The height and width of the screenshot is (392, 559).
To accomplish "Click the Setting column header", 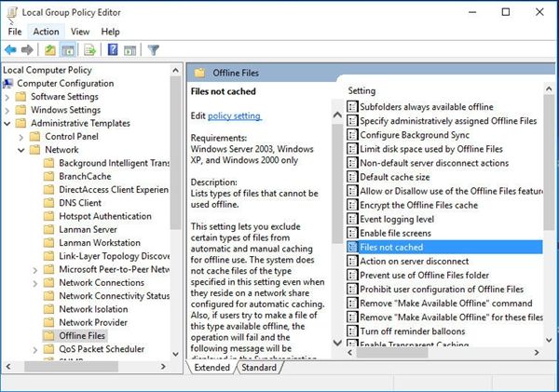I will click(x=361, y=91).
